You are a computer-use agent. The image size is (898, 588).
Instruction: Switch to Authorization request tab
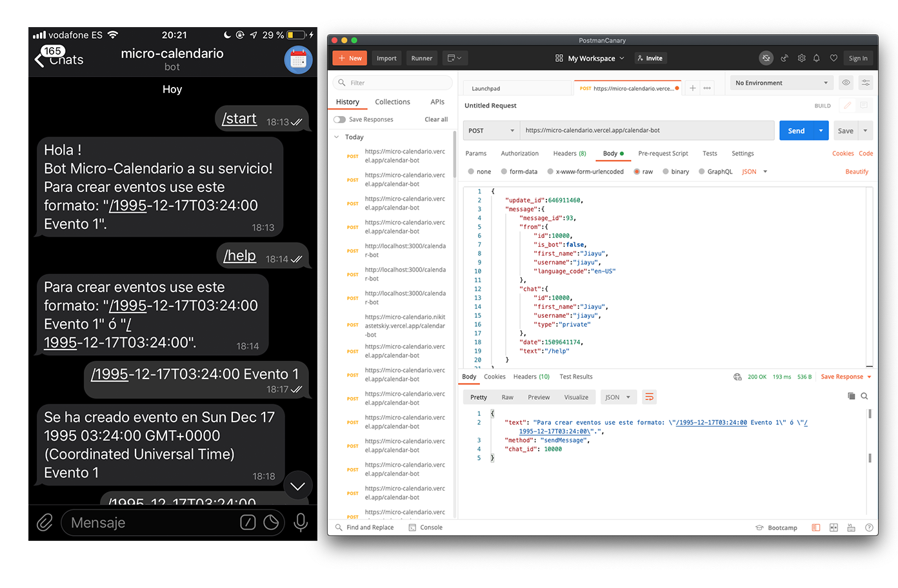pos(519,153)
